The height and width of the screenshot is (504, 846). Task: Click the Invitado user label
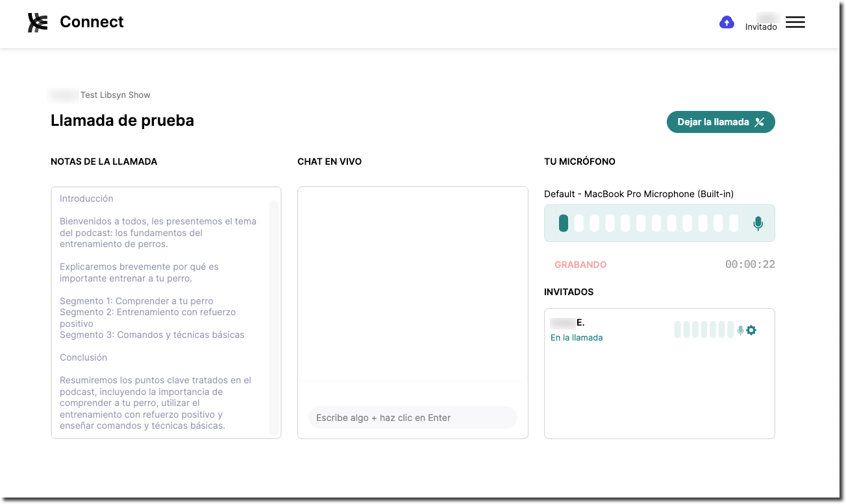[x=761, y=27]
